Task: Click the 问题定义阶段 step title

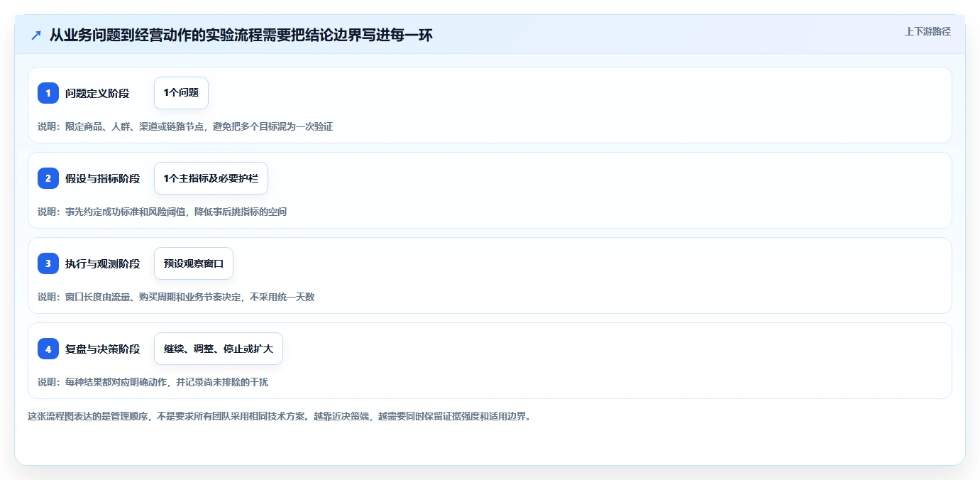Action: [x=97, y=93]
